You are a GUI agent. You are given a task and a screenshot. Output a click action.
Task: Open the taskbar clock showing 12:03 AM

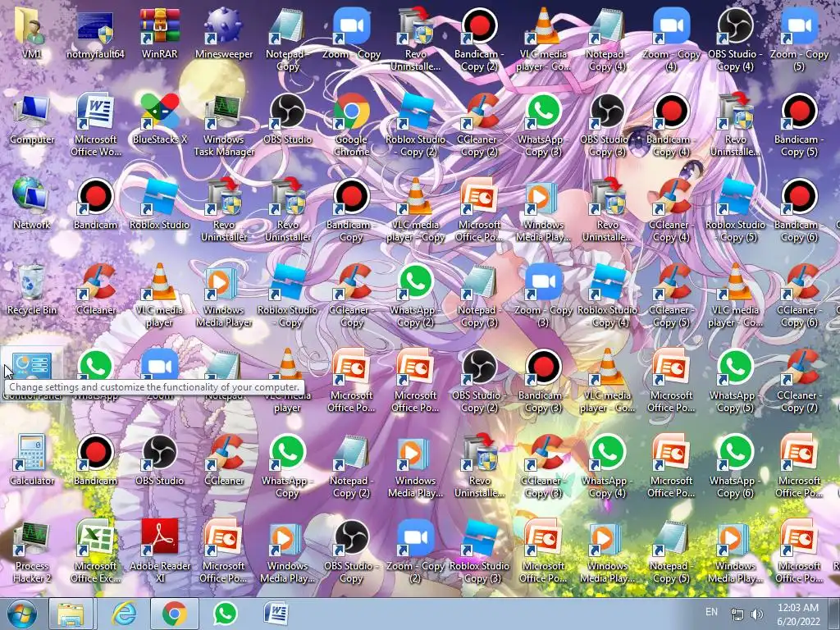coord(798,614)
